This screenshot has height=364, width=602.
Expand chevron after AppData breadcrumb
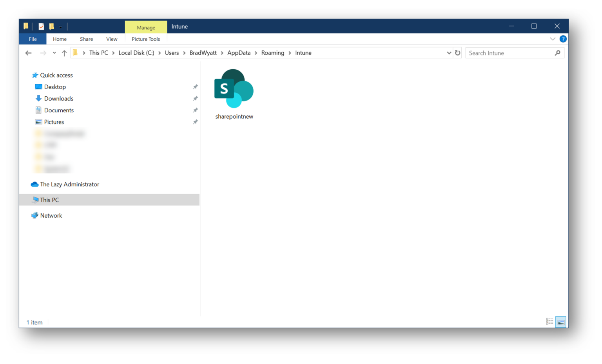click(256, 53)
